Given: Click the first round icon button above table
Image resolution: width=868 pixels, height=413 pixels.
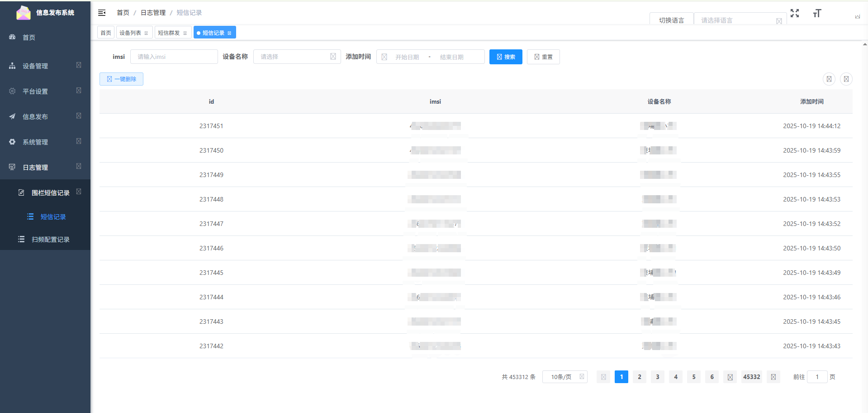Looking at the screenshot, I should pos(829,79).
